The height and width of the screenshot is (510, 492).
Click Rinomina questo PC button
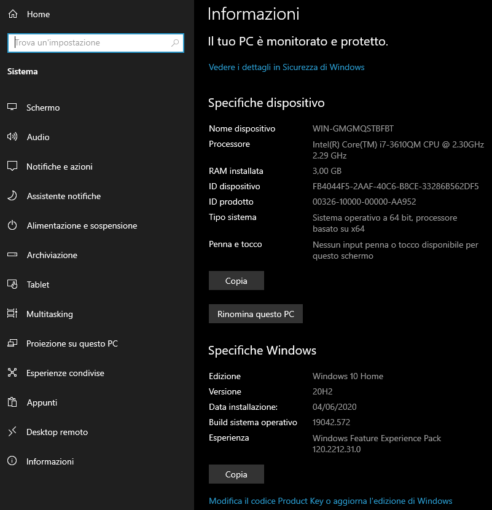pos(256,314)
